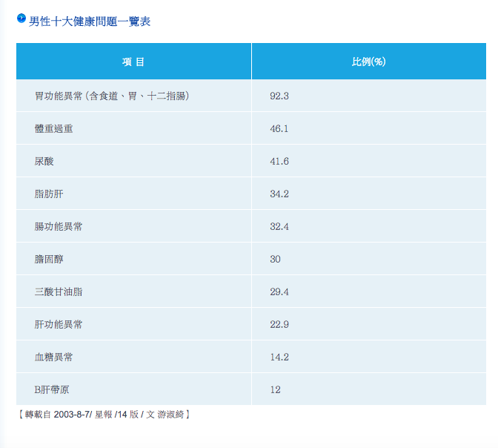Select the value 22.9
The image size is (498, 448).
[279, 325]
